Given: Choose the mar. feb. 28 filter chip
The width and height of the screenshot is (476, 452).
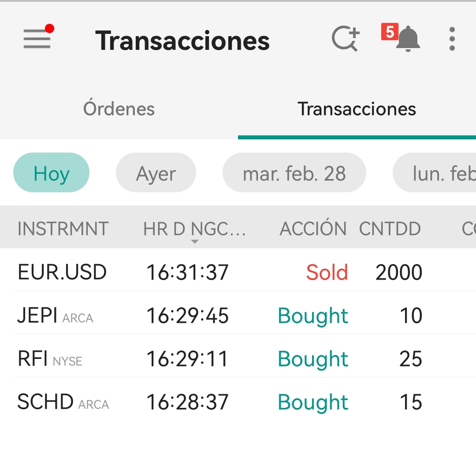Looking at the screenshot, I should pyautogui.click(x=294, y=172).
